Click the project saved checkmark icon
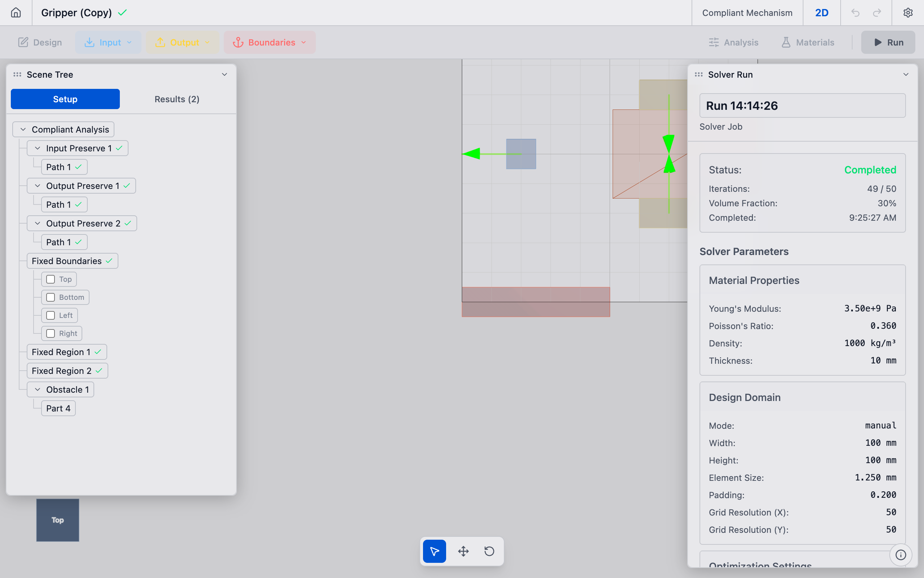924x578 pixels. [x=122, y=13]
